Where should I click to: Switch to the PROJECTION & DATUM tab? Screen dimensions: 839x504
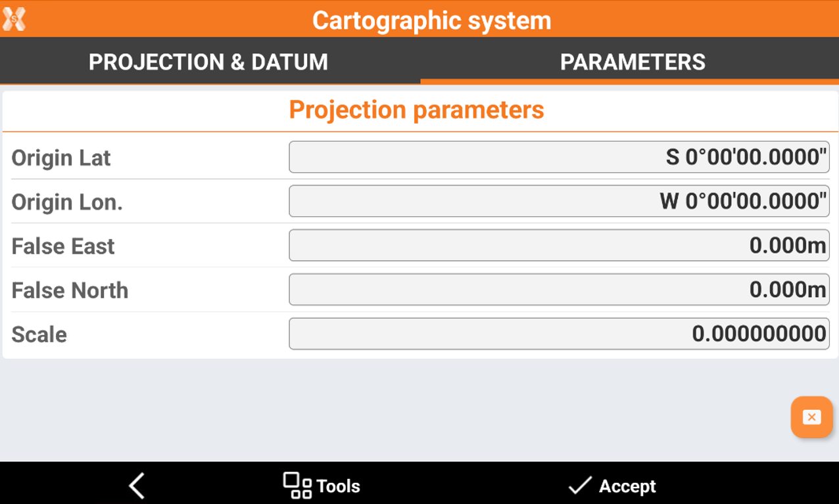[208, 62]
